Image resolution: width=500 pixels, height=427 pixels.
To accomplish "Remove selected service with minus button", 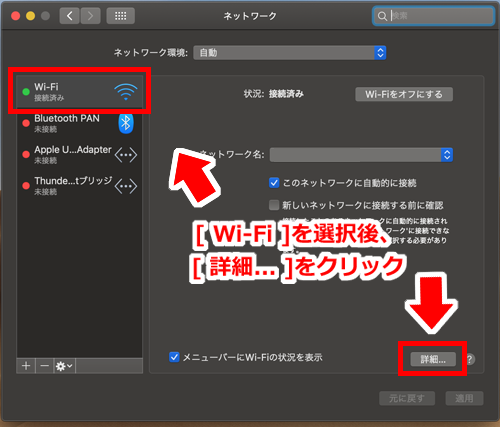I will click(x=44, y=366).
